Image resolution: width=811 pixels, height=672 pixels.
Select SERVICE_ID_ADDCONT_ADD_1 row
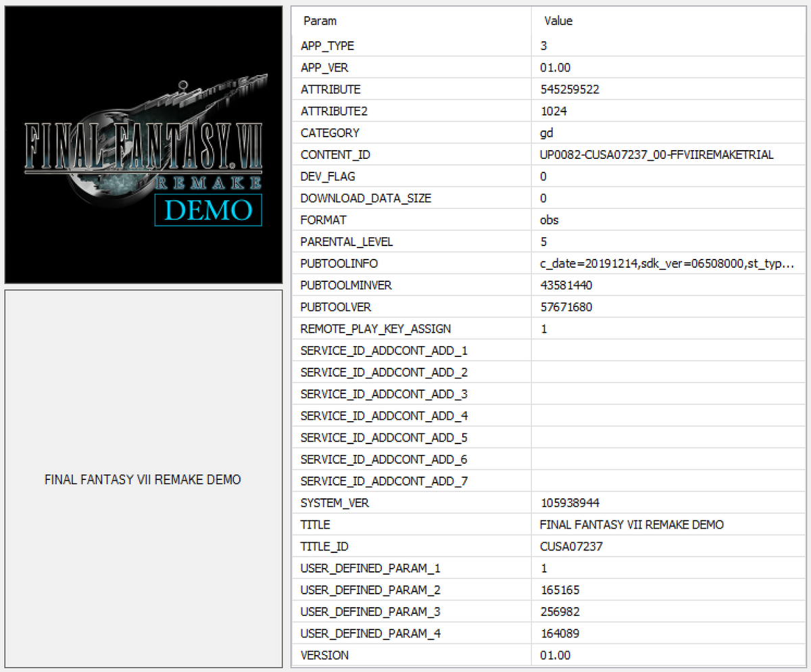[x=549, y=350]
